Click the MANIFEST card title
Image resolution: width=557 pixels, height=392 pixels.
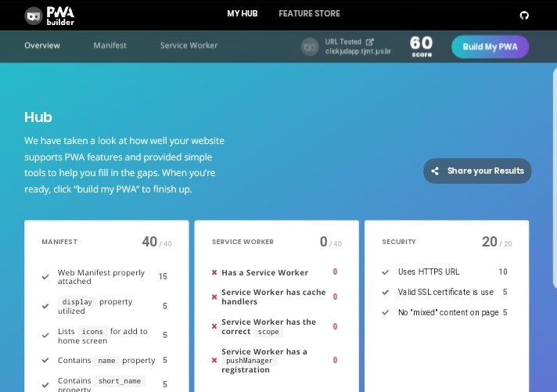pyautogui.click(x=59, y=242)
